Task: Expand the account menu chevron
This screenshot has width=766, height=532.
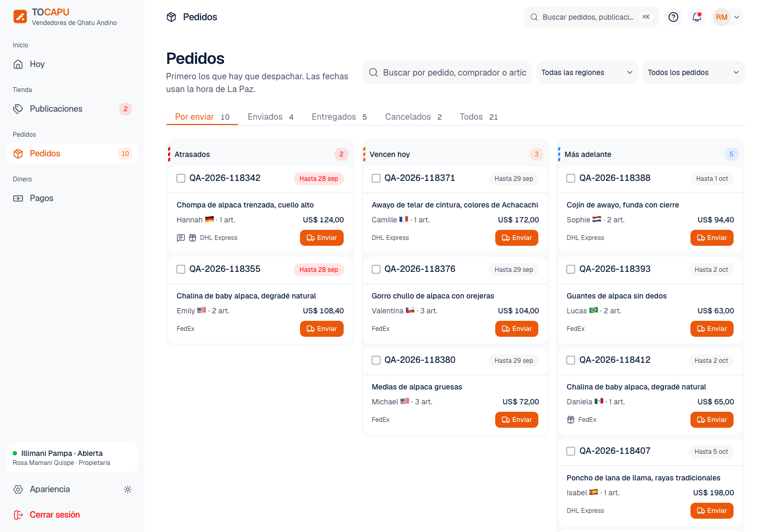Action: pos(737,17)
